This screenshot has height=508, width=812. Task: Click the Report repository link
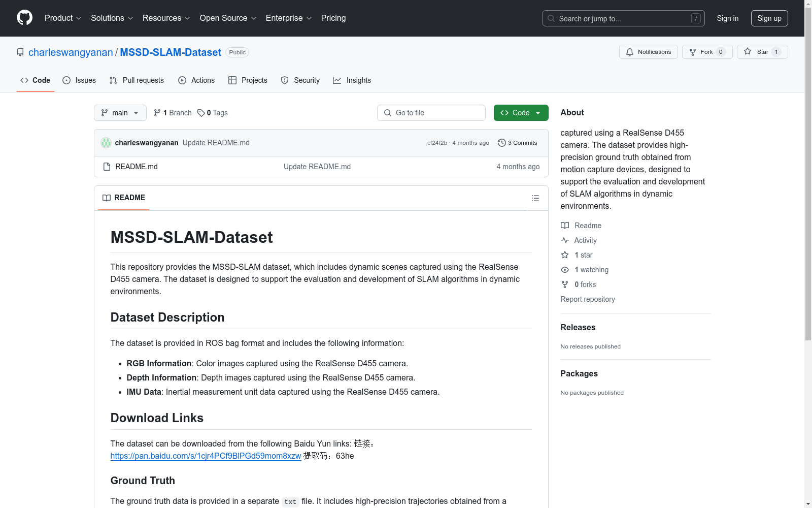pyautogui.click(x=588, y=299)
